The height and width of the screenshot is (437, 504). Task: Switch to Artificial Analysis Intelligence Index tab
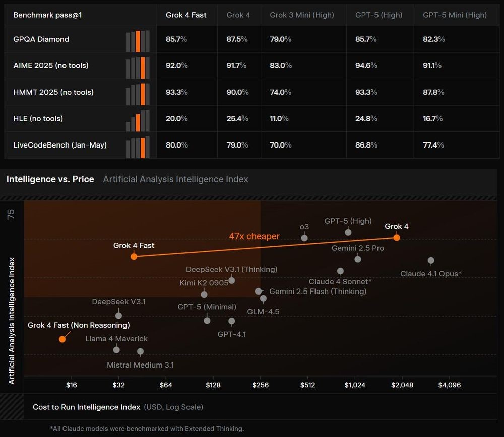click(175, 179)
